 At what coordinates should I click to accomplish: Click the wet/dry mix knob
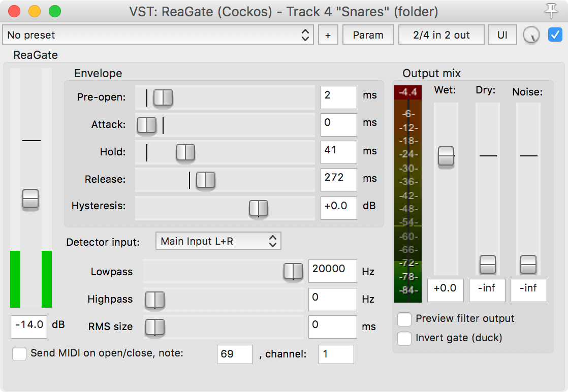531,35
